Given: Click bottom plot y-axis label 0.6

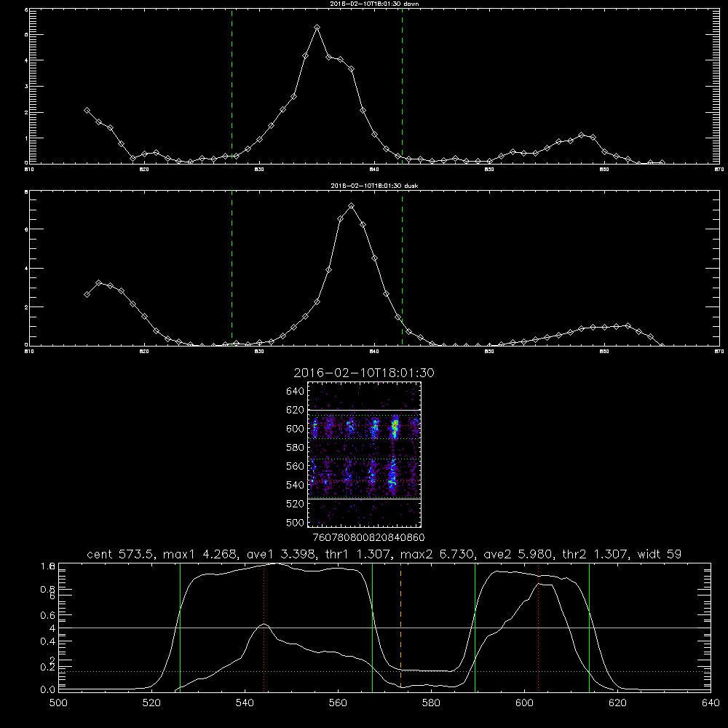Looking at the screenshot, I should 48,615.
